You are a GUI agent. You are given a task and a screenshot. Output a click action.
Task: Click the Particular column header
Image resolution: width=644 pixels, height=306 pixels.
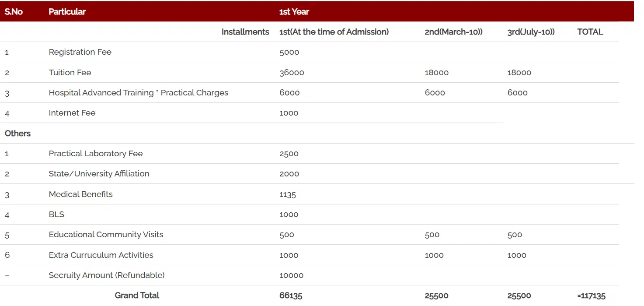[x=67, y=12]
